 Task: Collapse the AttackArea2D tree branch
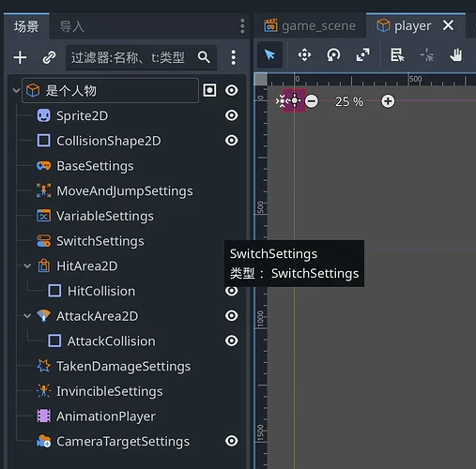pyautogui.click(x=27, y=316)
